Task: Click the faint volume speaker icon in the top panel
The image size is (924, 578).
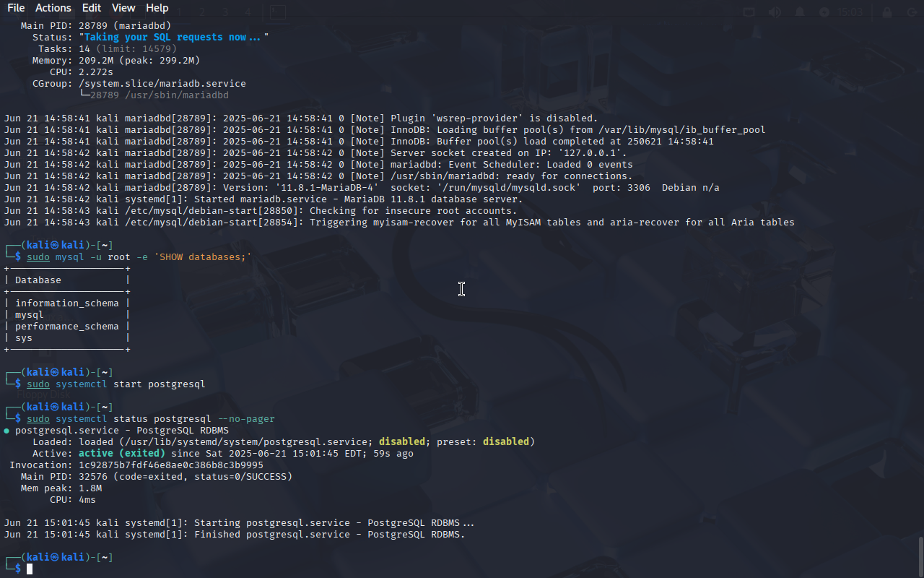Action: [775, 12]
